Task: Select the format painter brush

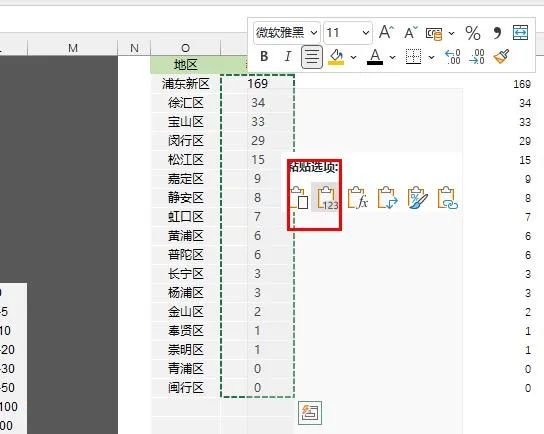Action: 501,56
